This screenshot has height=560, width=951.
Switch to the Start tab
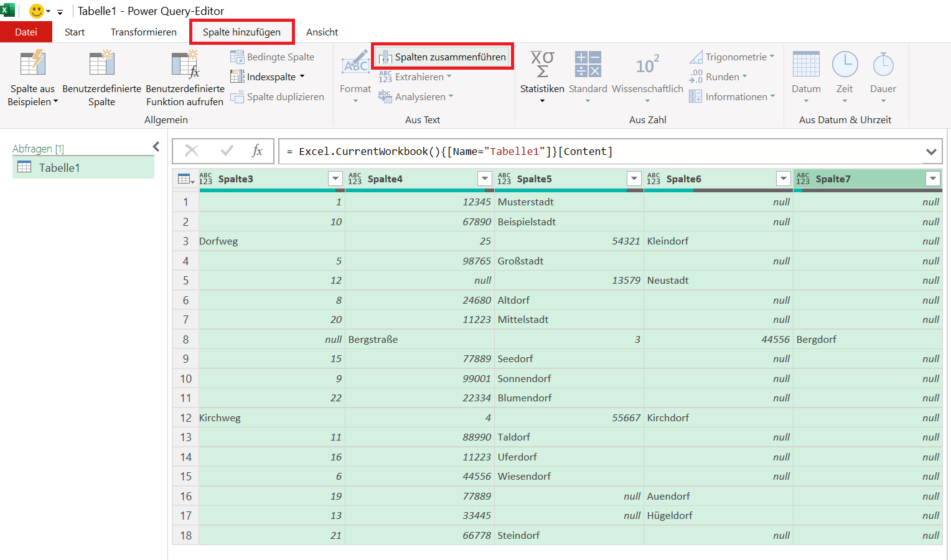(x=75, y=32)
